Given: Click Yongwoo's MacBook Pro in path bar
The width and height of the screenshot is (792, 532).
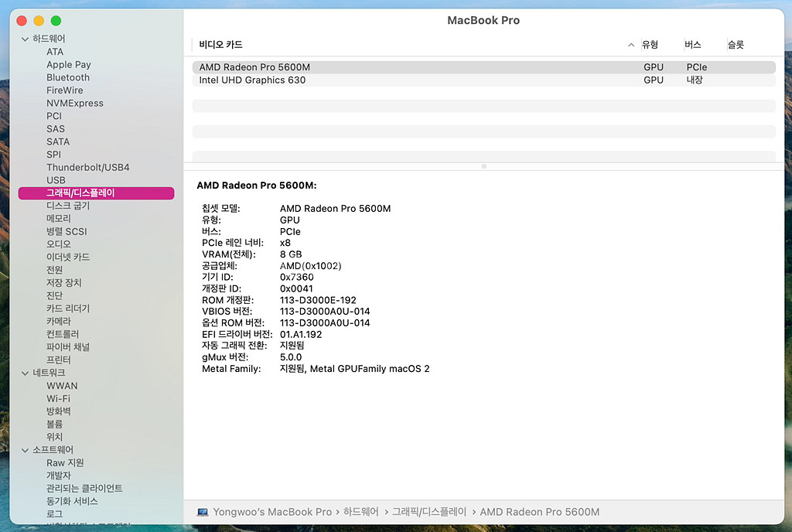Looking at the screenshot, I should point(272,512).
